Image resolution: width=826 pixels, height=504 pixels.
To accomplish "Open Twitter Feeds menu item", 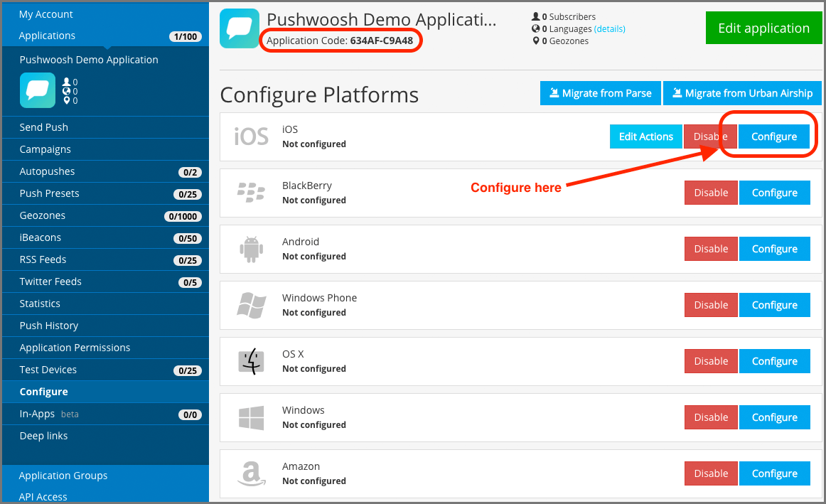I will pos(105,282).
